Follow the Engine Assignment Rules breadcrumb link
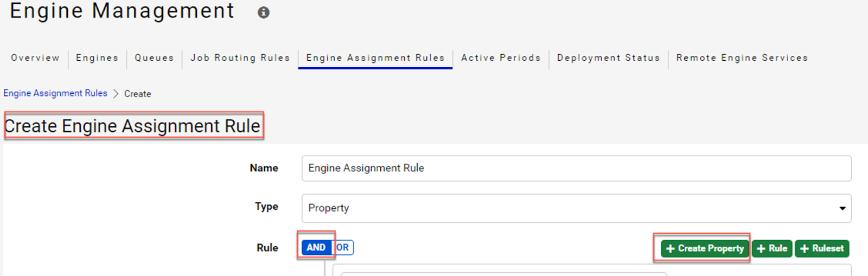Viewport: 868px width, 276px height. pos(55,93)
